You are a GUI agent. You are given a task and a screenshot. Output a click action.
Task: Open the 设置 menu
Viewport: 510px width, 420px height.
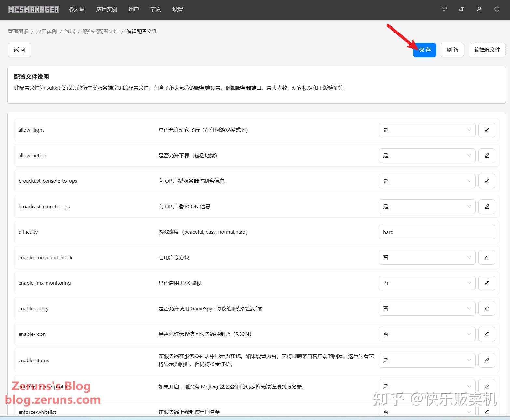click(178, 9)
